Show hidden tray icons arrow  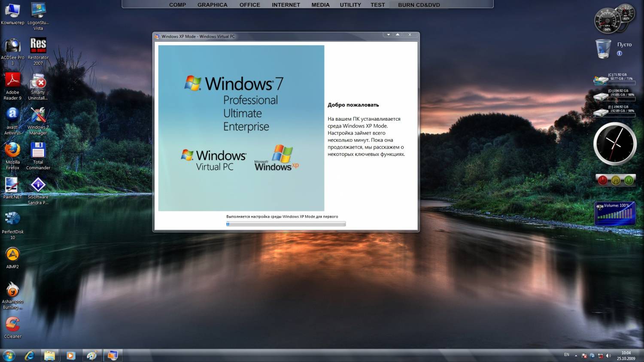576,356
